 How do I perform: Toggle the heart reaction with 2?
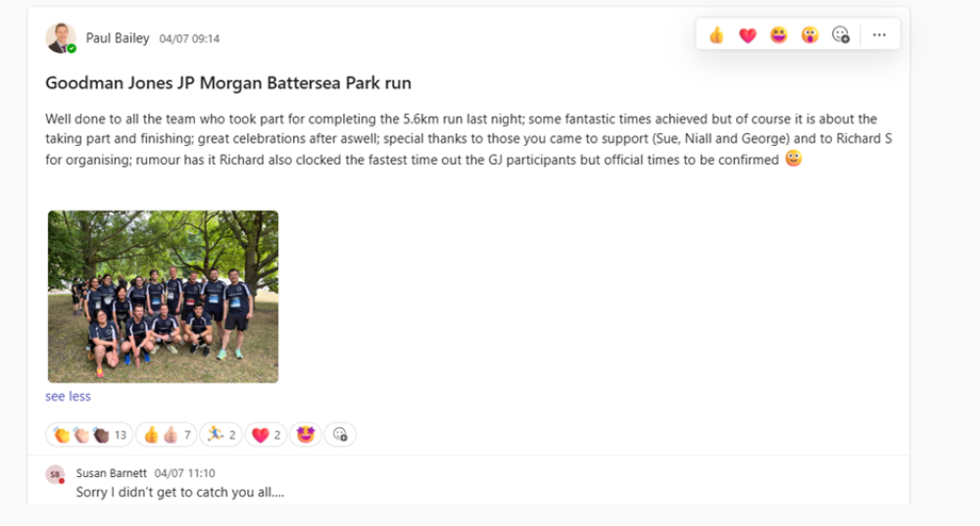point(266,435)
